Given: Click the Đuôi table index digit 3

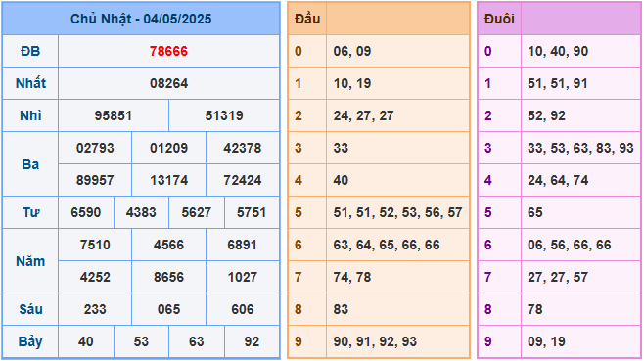Looking at the screenshot, I should click(x=488, y=148).
